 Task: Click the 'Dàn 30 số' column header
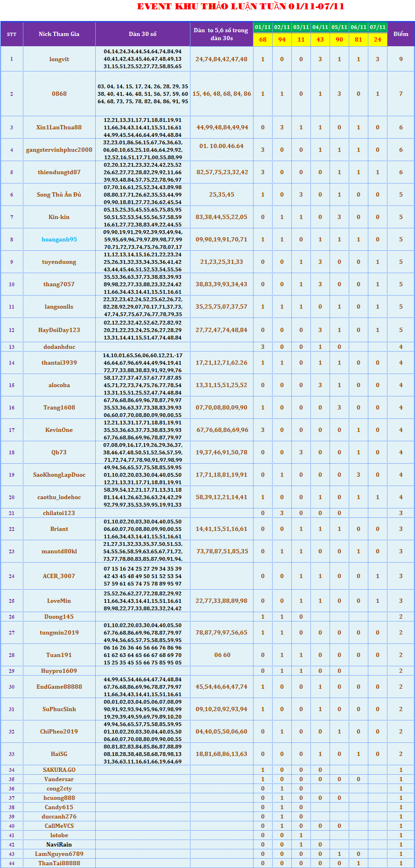[x=142, y=34]
